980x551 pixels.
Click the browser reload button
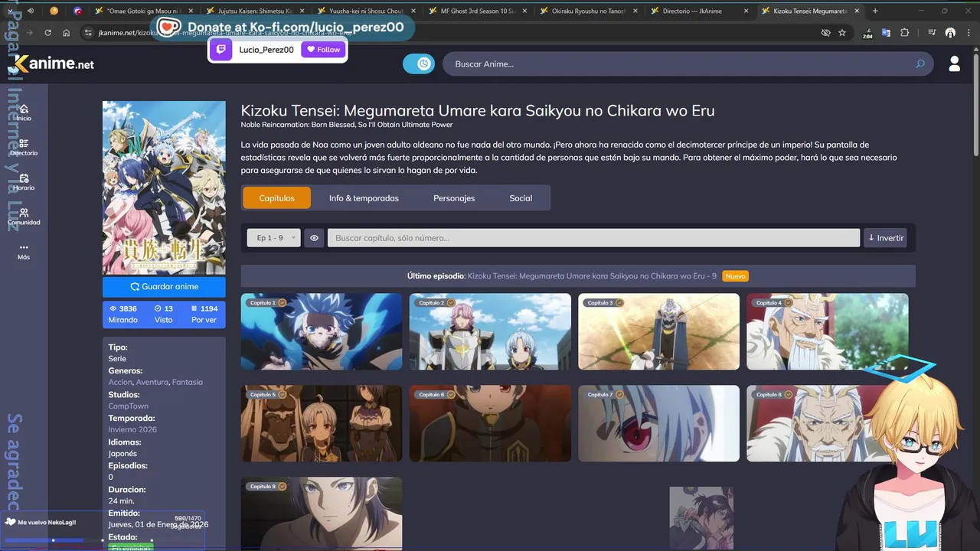point(47,33)
